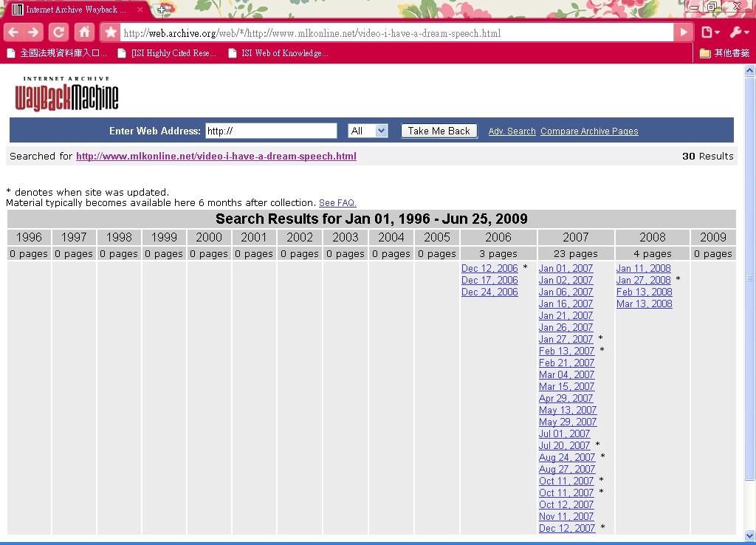Viewport: 756px width, 545px height.
Task: Open the ISI Highly Cited Rese... bookmark
Action: [167, 53]
